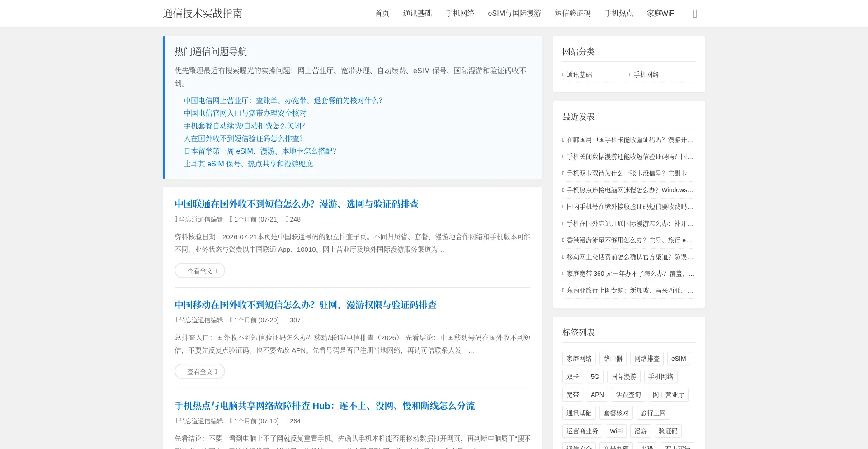Screen dimensions: 868x449
Task: Open the link 中国电信网上营业厅：查账单、办宽带
Action: 283,100
